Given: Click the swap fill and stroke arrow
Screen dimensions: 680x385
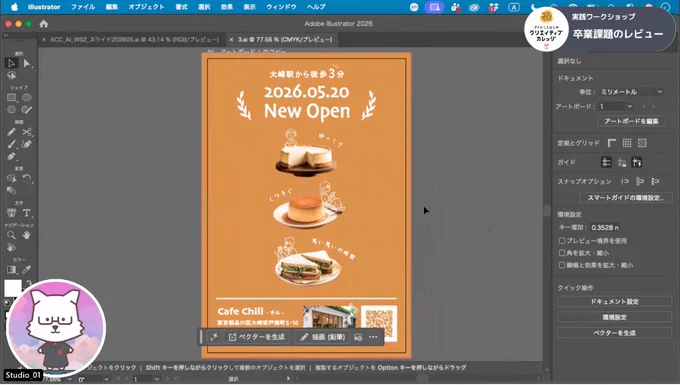Looking at the screenshot, I should tap(29, 284).
